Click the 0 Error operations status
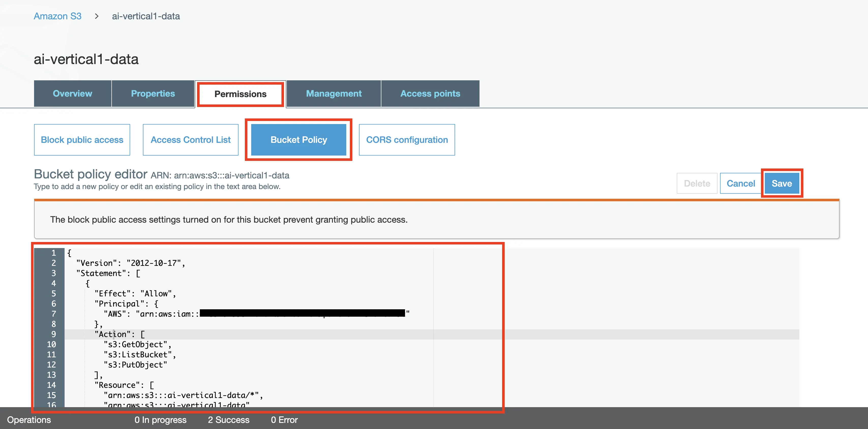The width and height of the screenshot is (868, 429). (x=284, y=420)
